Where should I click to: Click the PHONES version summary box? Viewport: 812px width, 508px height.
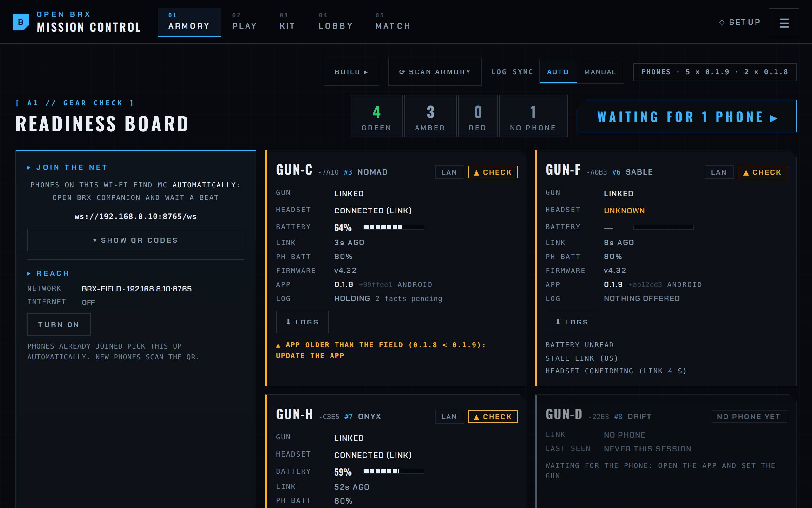click(x=715, y=72)
